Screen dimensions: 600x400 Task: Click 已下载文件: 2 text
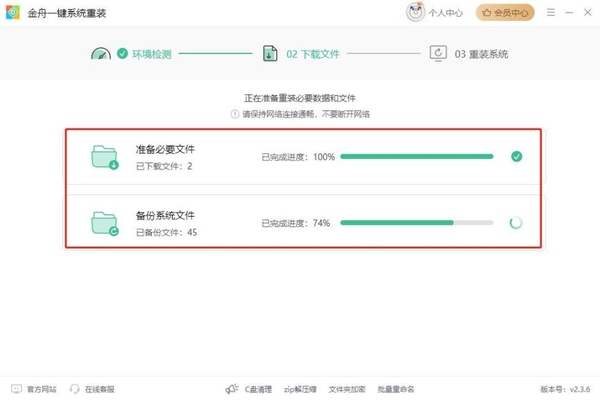(x=165, y=166)
